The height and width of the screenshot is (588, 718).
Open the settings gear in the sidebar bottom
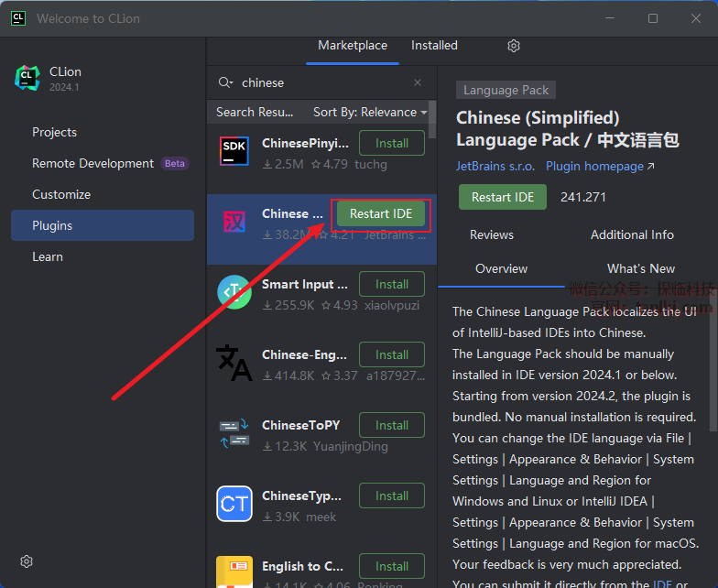pos(27,561)
